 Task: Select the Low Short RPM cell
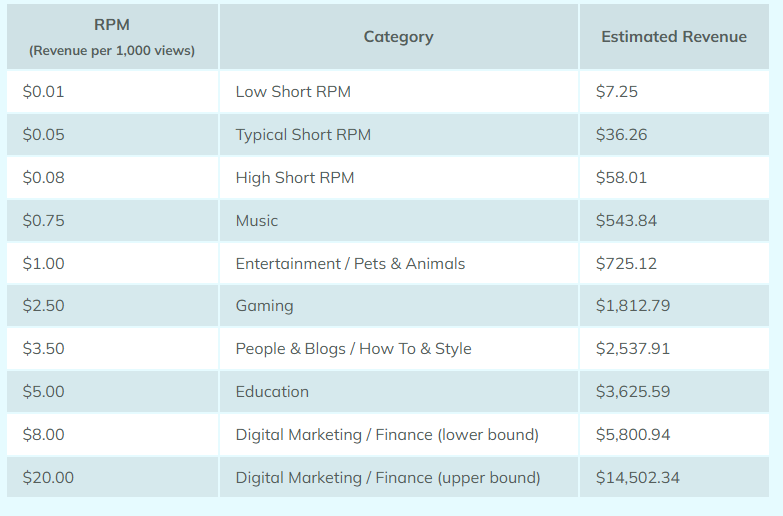pos(398,91)
